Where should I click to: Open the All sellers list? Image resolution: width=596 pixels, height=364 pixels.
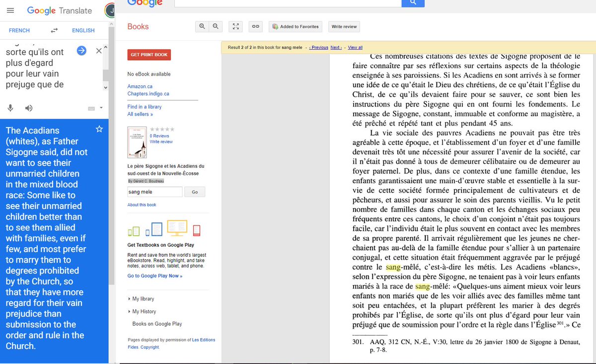(140, 114)
